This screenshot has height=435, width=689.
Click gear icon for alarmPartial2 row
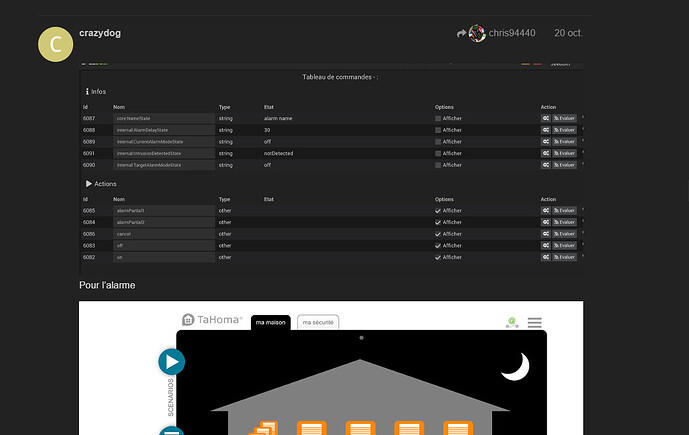pyautogui.click(x=545, y=222)
